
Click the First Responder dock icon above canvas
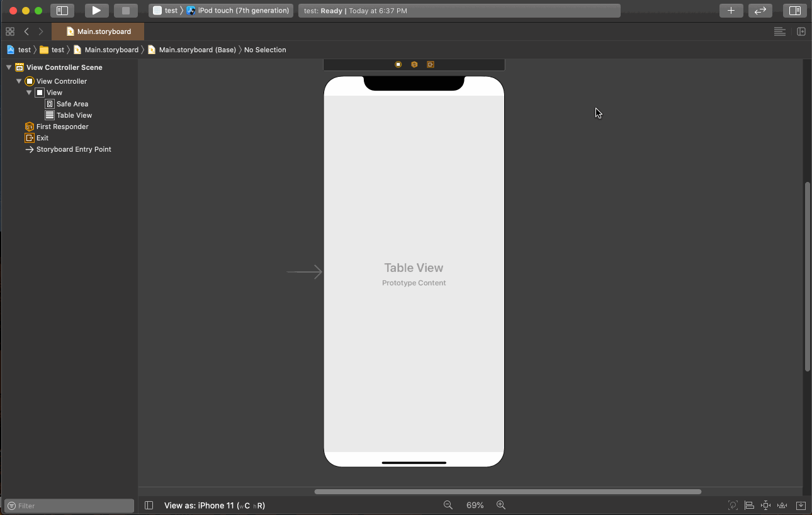click(x=414, y=64)
